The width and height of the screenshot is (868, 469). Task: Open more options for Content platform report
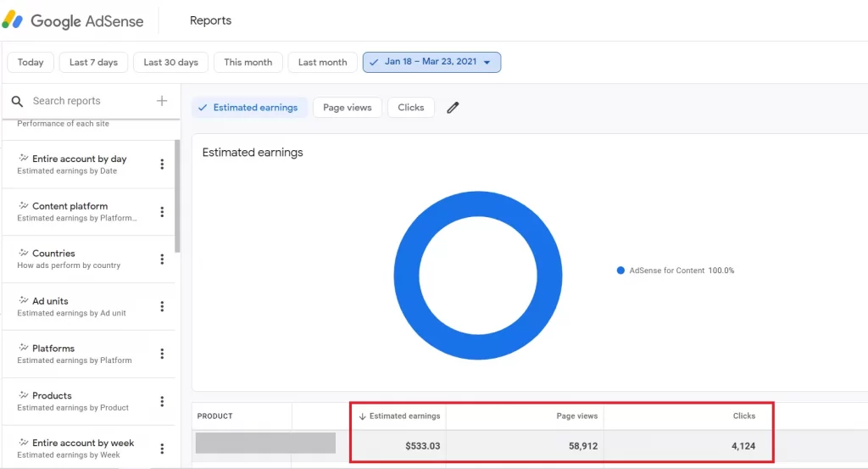coord(162,212)
